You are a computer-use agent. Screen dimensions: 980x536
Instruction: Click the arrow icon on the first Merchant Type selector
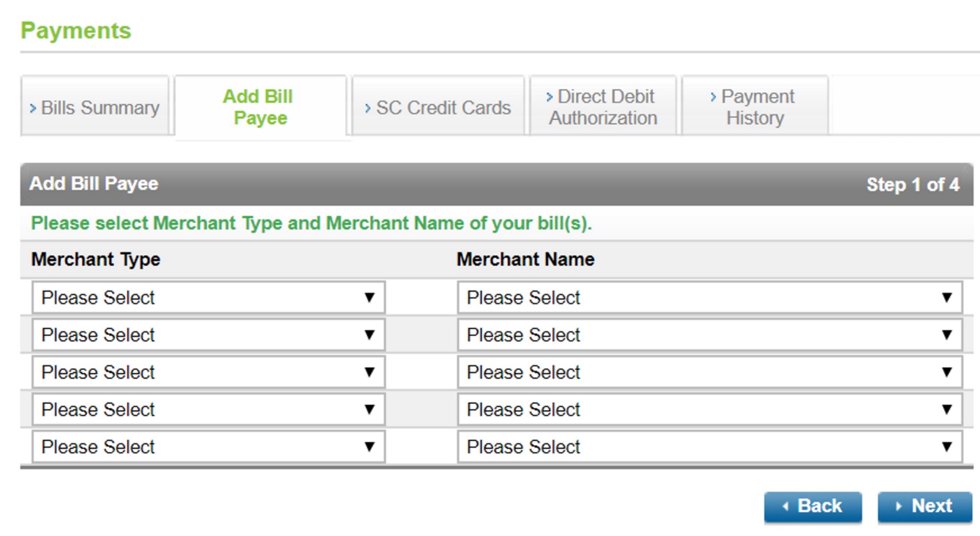[369, 297]
